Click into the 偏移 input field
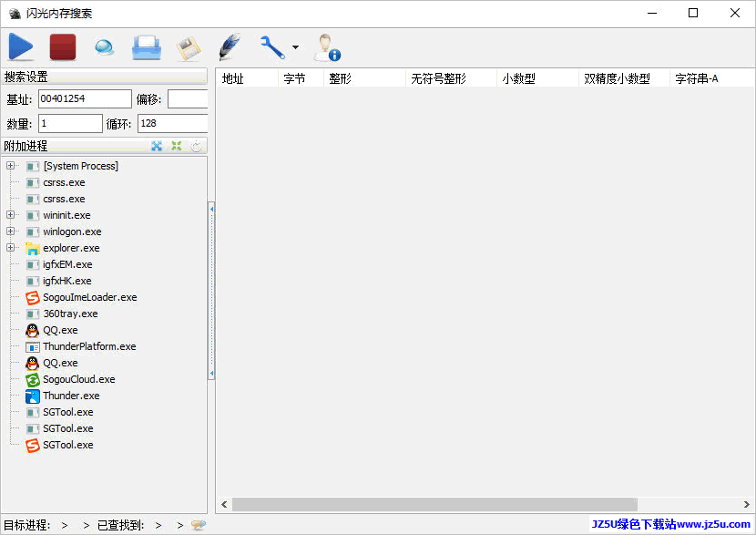 [188, 99]
